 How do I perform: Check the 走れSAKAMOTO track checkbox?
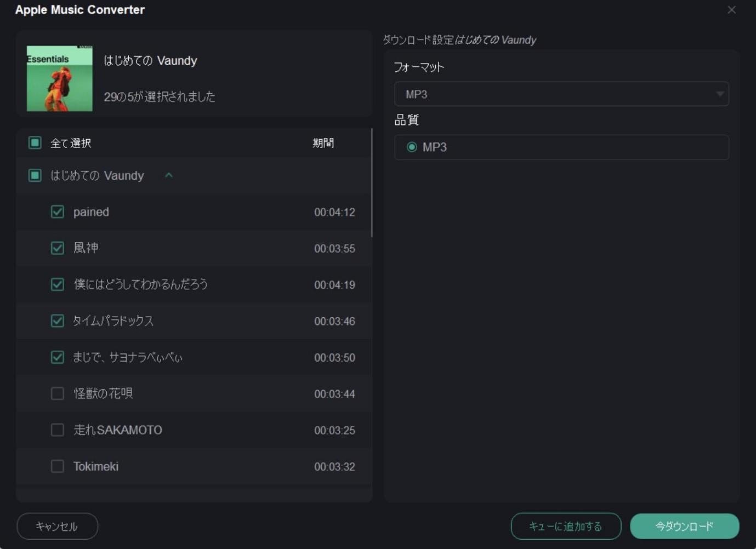[x=58, y=430]
